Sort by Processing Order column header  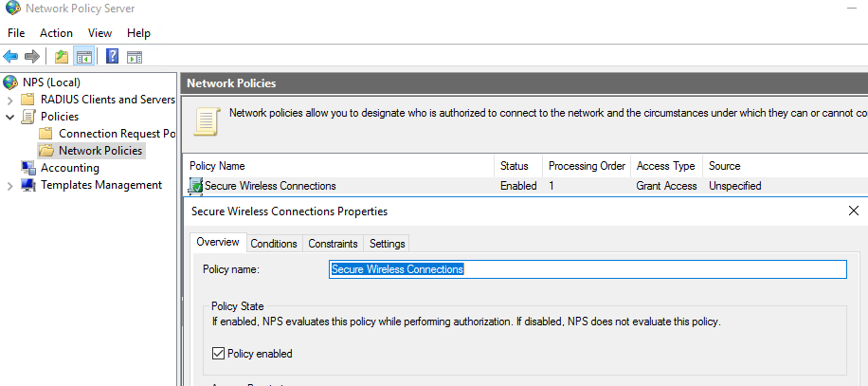tap(587, 166)
